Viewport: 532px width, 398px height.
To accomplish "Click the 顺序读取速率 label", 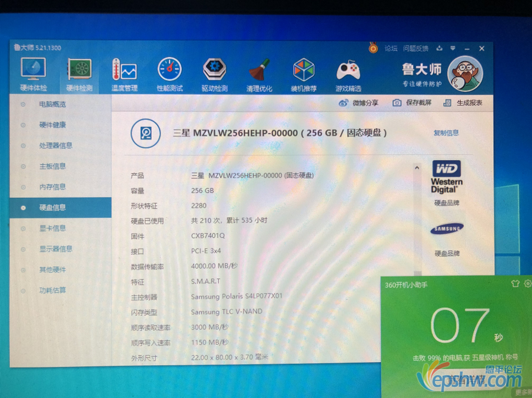I will pos(151,328).
